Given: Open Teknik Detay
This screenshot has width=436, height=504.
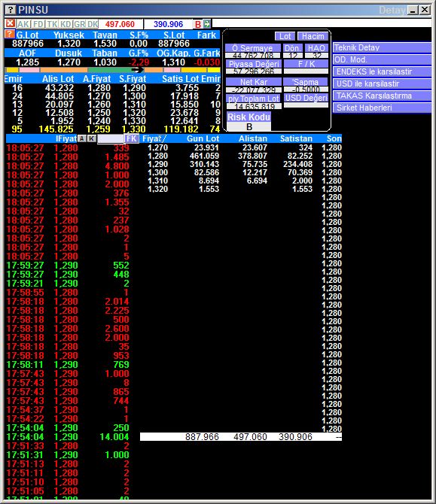Looking at the screenshot, I should coord(382,47).
